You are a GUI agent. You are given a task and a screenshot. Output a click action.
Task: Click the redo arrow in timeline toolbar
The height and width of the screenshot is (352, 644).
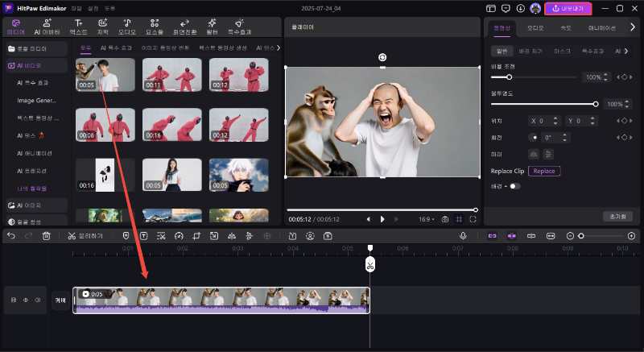(x=28, y=236)
